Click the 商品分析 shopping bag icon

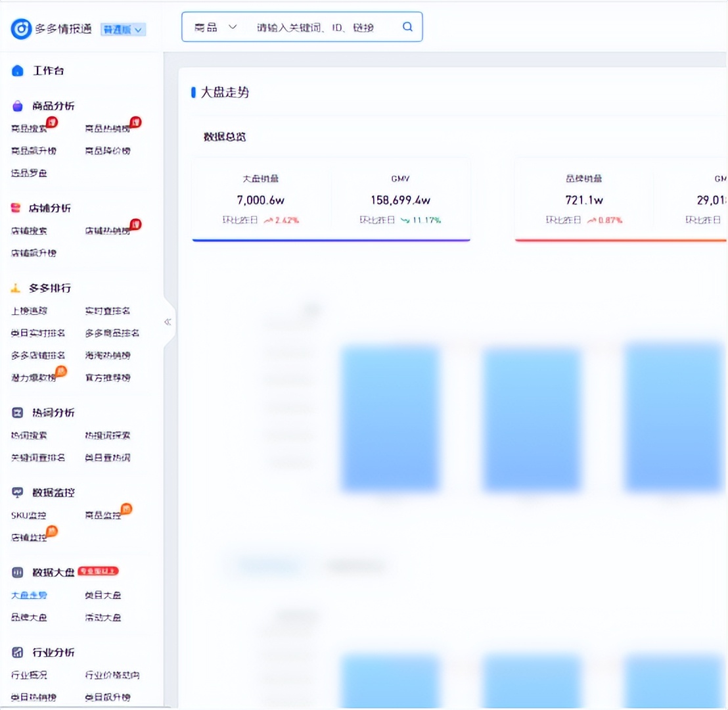coord(18,106)
